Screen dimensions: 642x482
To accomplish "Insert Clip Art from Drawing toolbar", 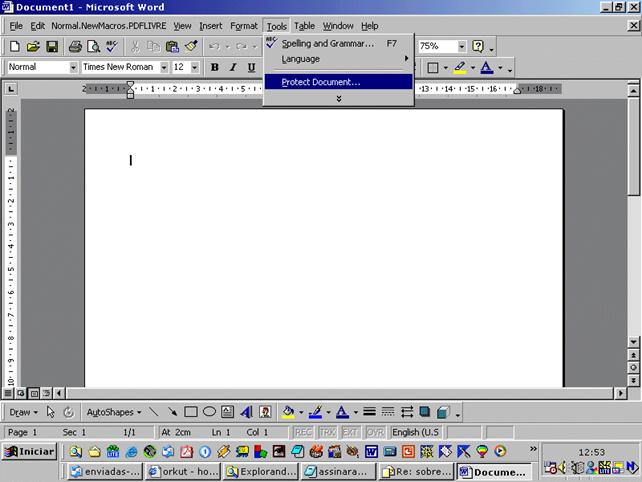I will 265,412.
